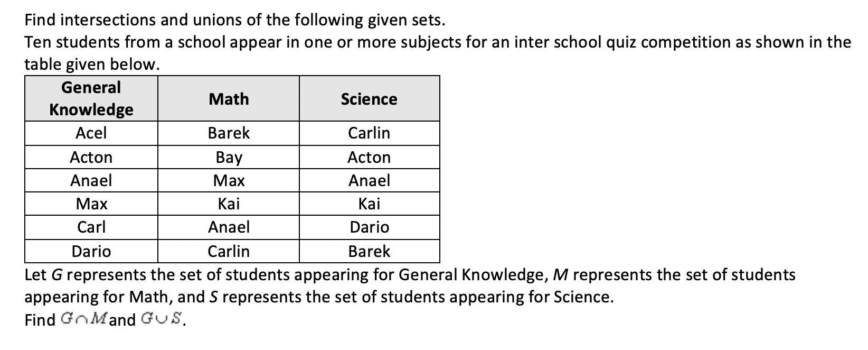
Task: Click Kai in the Math column
Action: [229, 204]
